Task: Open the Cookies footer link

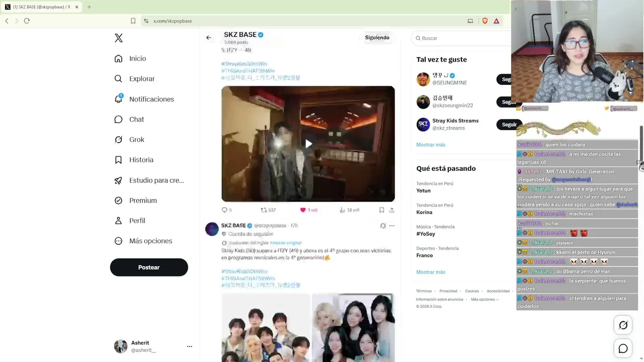Action: (x=472, y=291)
